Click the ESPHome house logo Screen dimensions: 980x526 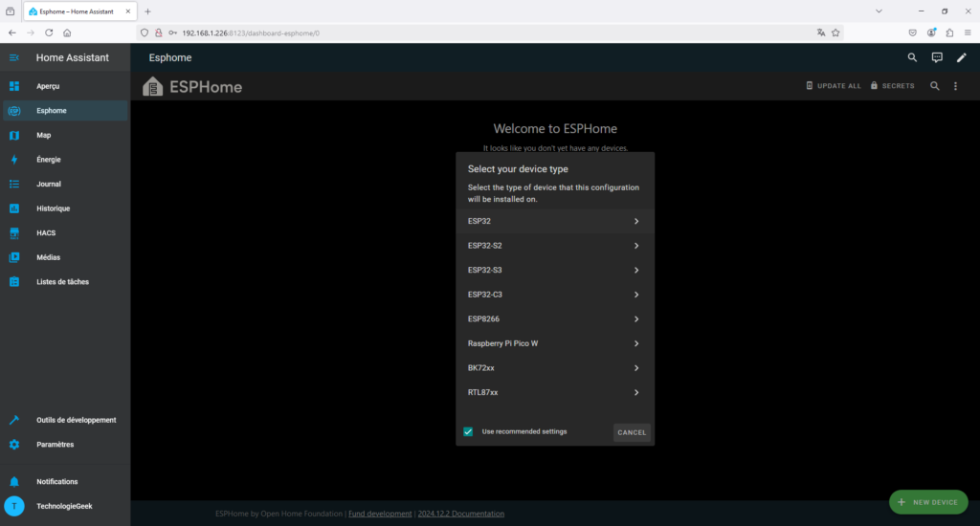click(152, 86)
